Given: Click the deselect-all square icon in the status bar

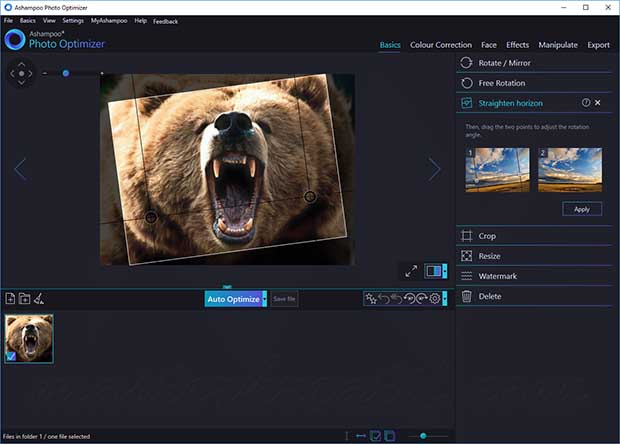Looking at the screenshot, I should (x=389, y=436).
